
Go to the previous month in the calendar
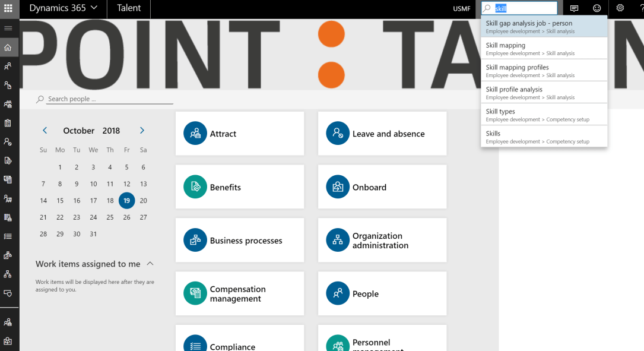[x=45, y=131]
